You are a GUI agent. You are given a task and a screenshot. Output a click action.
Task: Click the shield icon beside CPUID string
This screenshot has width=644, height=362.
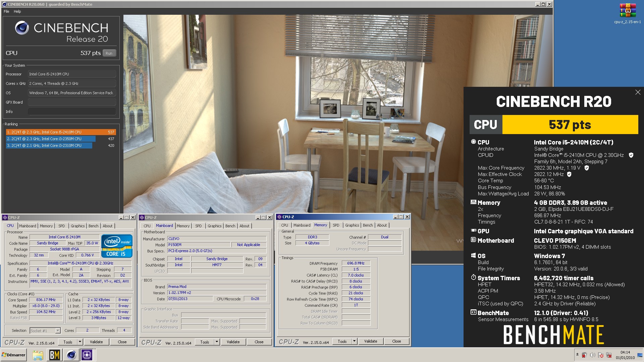(x=631, y=155)
